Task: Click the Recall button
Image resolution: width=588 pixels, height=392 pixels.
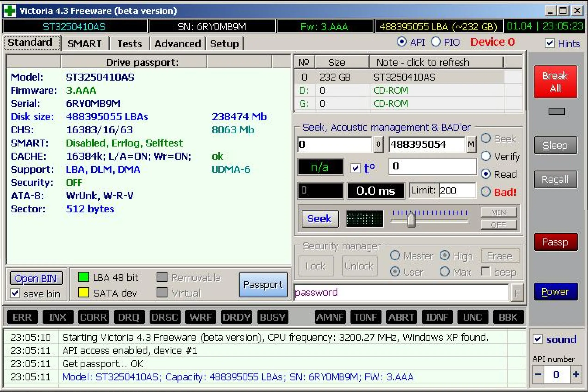Action: coord(555,180)
